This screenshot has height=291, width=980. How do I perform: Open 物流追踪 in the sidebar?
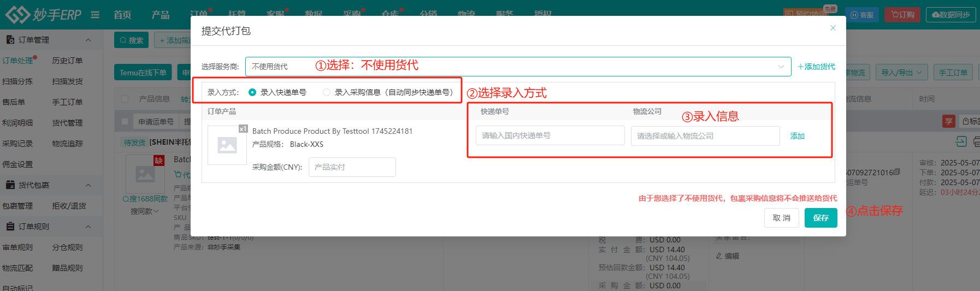click(x=67, y=144)
